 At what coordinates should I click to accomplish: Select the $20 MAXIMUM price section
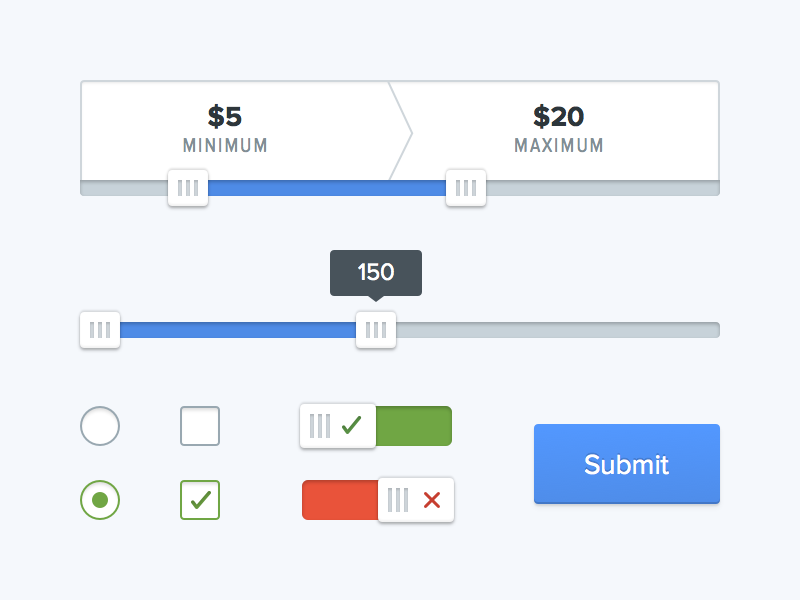click(x=558, y=128)
